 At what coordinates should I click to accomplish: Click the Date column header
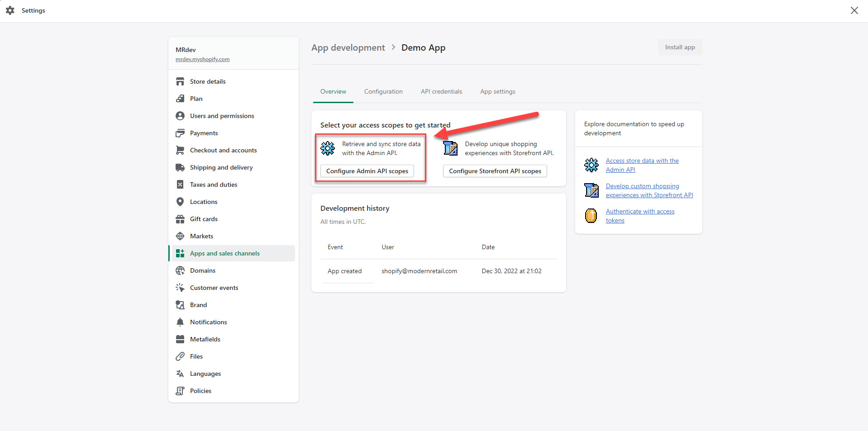pyautogui.click(x=488, y=247)
